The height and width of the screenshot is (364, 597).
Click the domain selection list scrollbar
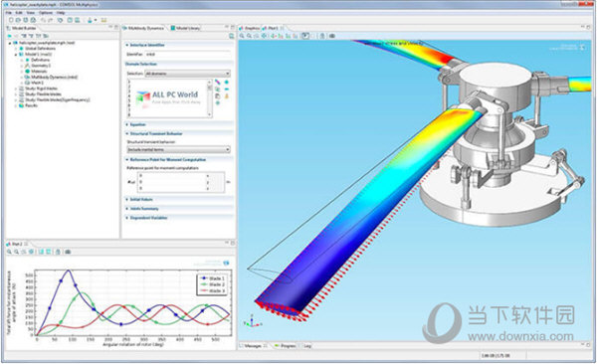tap(209, 98)
